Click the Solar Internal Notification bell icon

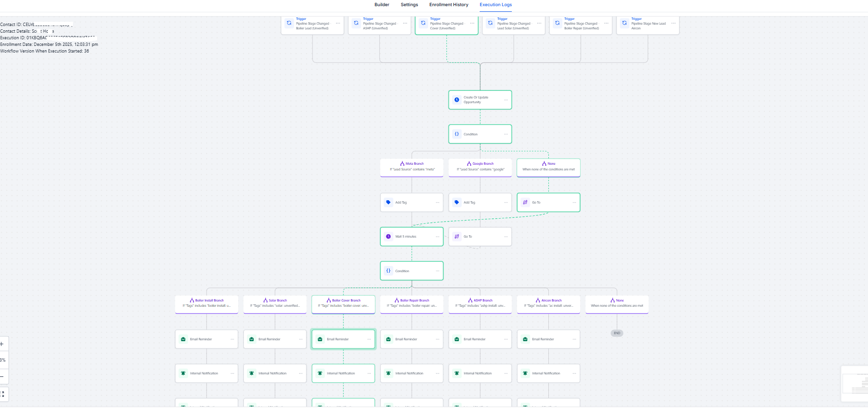(251, 373)
